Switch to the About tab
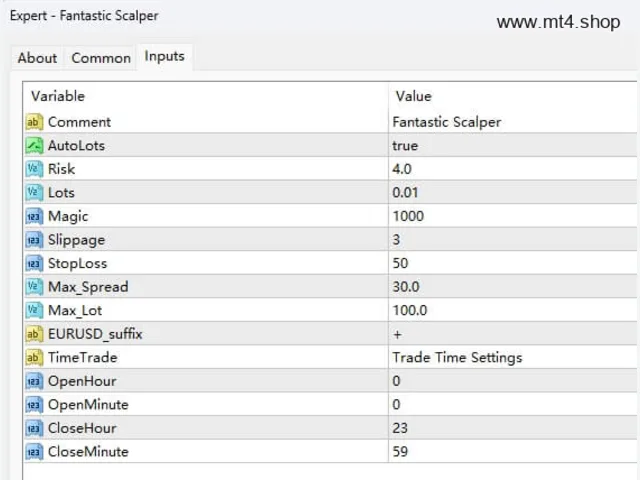 coord(37,58)
